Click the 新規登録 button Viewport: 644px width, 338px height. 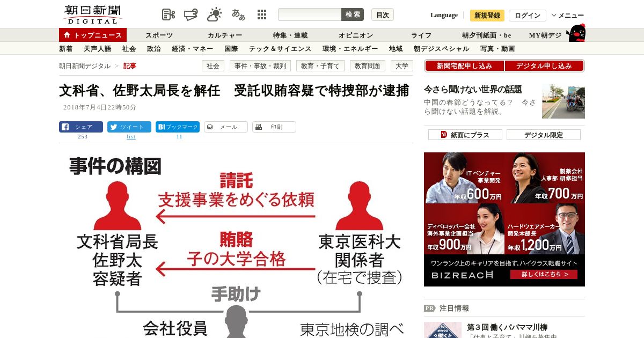pyautogui.click(x=487, y=16)
